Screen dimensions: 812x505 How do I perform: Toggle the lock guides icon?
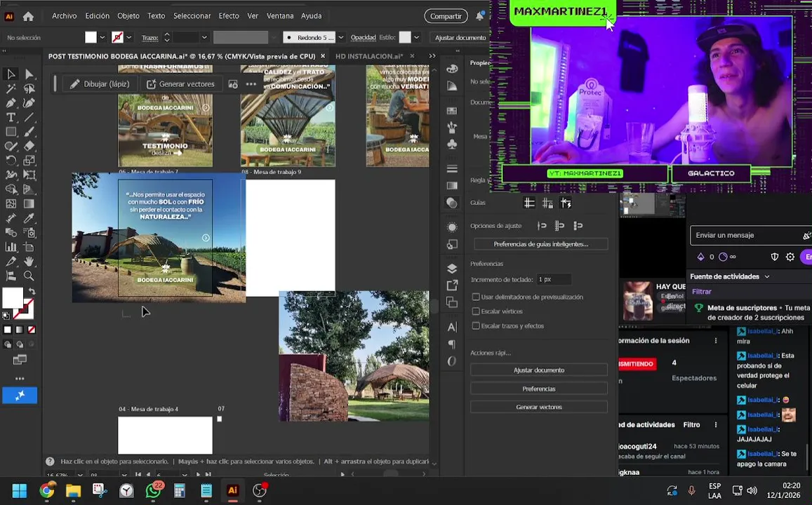pyautogui.click(x=547, y=203)
